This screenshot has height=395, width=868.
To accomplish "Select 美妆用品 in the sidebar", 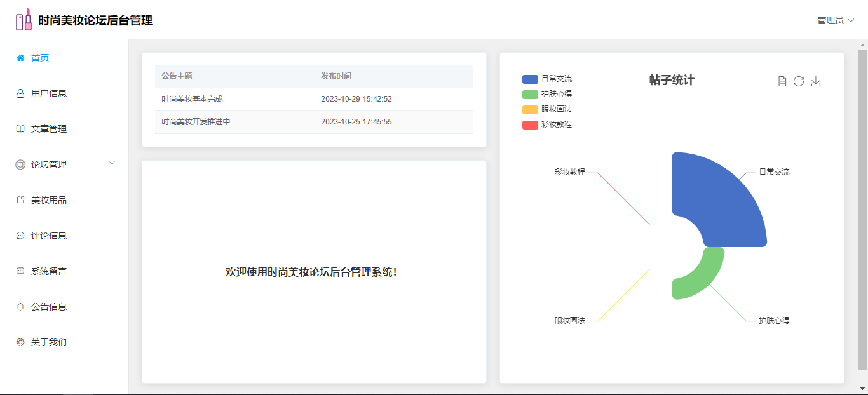I will coord(64,200).
